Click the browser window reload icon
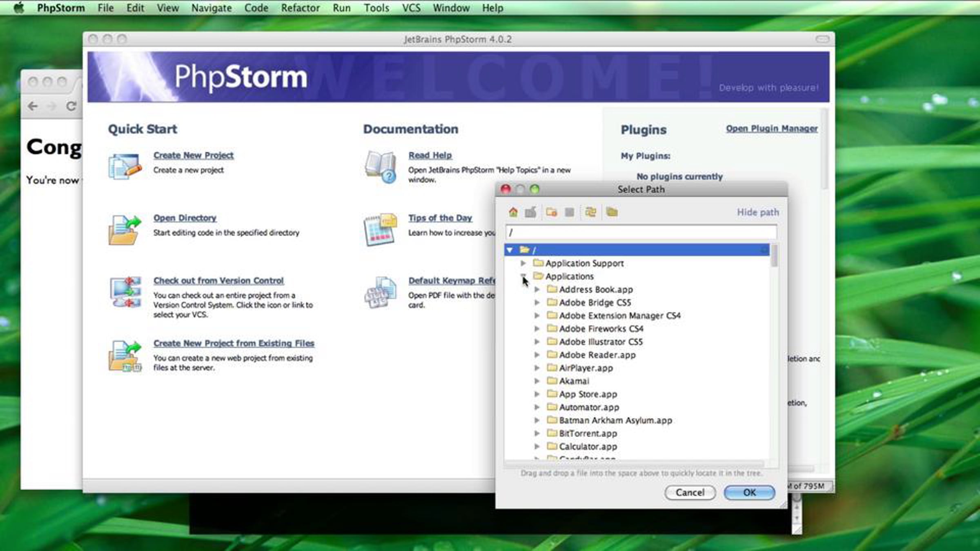This screenshot has width=980, height=551. click(71, 107)
